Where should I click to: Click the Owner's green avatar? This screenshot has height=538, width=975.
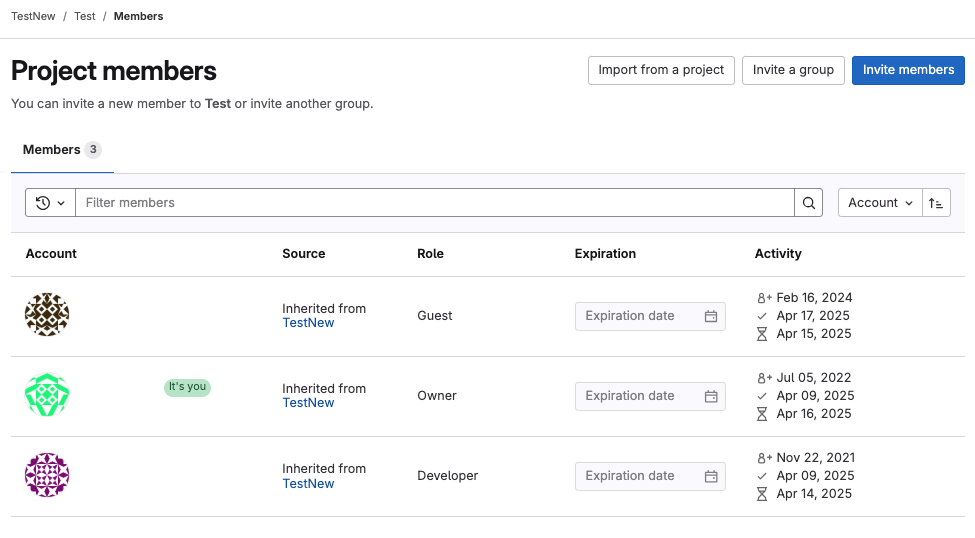point(47,395)
